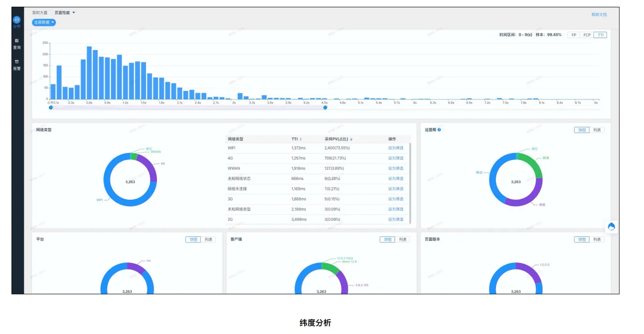Click the left handle of time range slider
The height and width of the screenshot is (334, 644).
[x=51, y=108]
